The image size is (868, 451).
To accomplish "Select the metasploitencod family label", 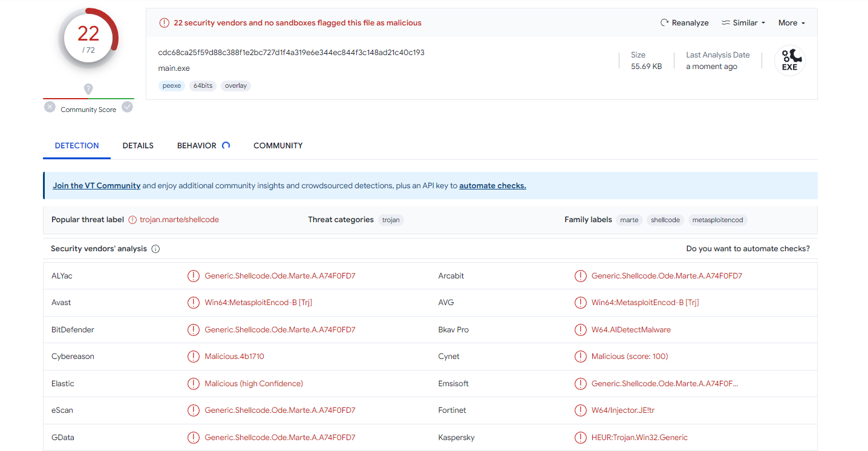I will click(x=717, y=220).
